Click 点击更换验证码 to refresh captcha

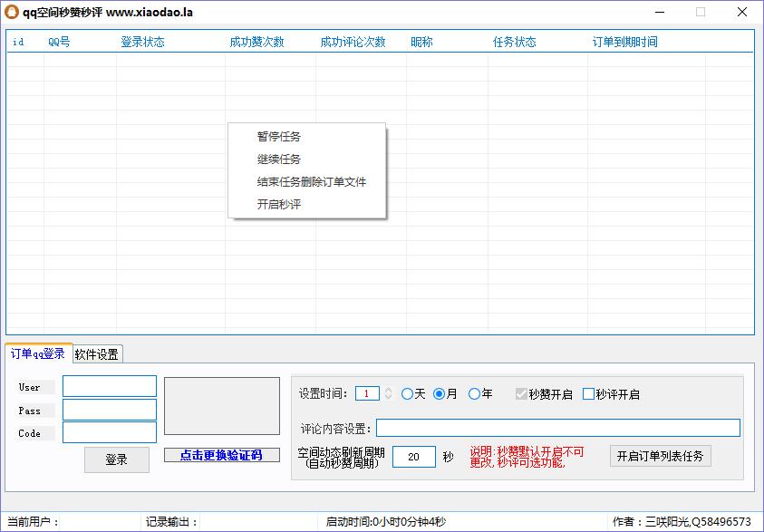pos(222,455)
